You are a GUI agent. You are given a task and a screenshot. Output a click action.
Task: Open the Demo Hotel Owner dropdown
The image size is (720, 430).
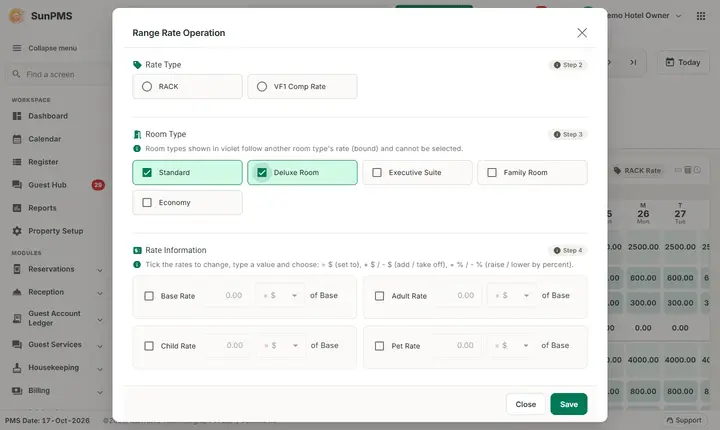(644, 16)
